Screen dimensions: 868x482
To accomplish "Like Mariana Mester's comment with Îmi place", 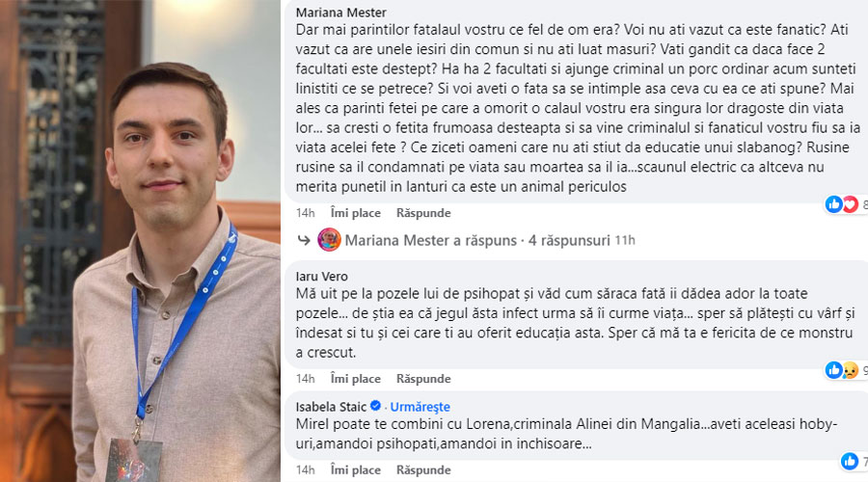I will pyautogui.click(x=355, y=213).
